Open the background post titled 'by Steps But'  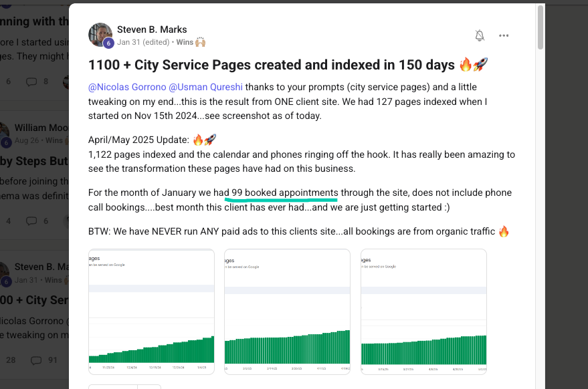click(33, 160)
